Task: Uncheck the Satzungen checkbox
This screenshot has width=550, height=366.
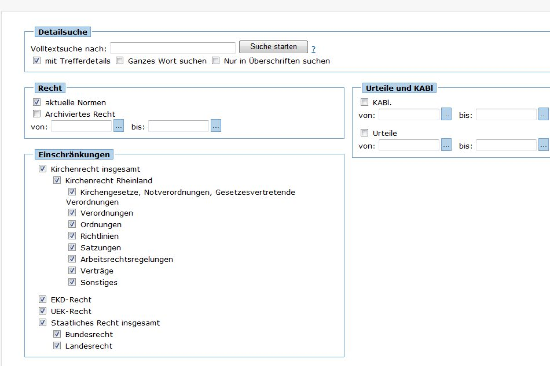Action: click(72, 247)
